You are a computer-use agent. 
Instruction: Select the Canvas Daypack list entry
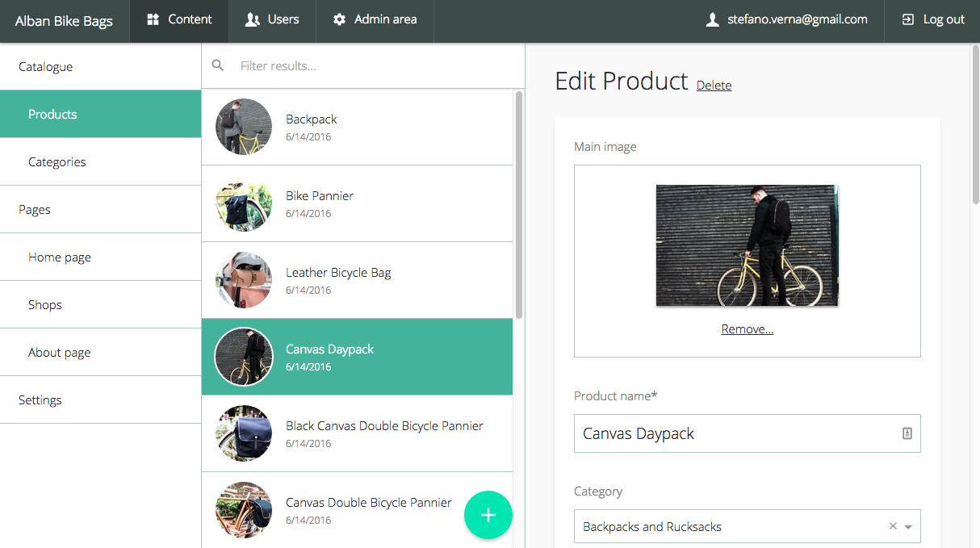click(x=357, y=357)
